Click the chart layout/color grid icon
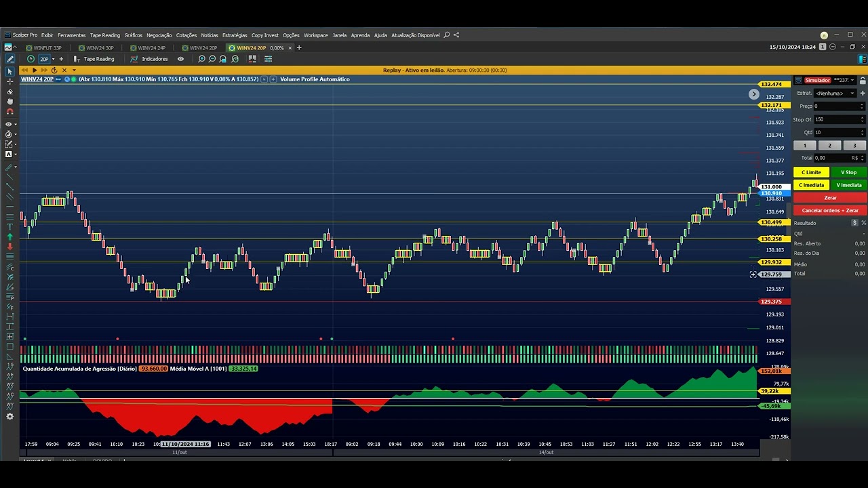Image resolution: width=868 pixels, height=488 pixels. tap(252, 58)
